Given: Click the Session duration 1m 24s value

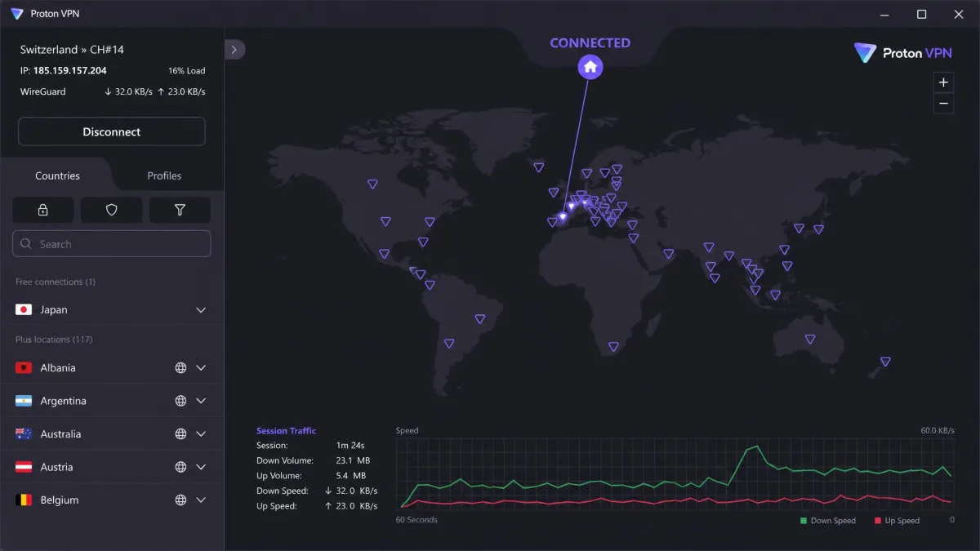Looking at the screenshot, I should pos(350,446).
